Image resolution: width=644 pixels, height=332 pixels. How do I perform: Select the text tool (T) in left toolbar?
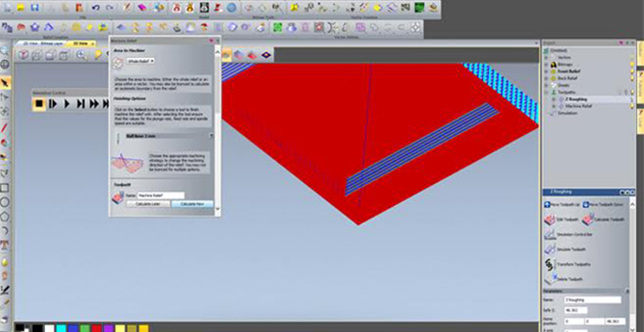(4, 245)
